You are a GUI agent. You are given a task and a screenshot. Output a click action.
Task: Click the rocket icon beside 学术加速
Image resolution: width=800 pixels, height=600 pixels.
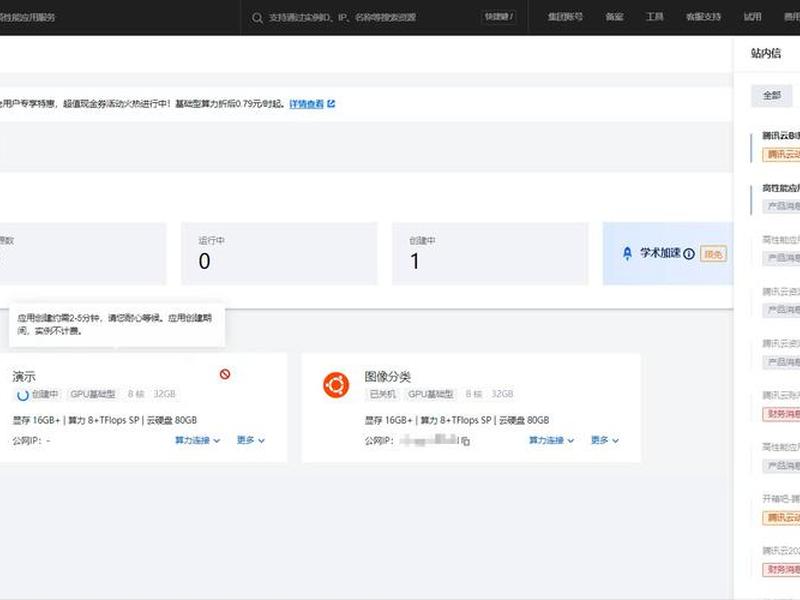(x=628, y=253)
